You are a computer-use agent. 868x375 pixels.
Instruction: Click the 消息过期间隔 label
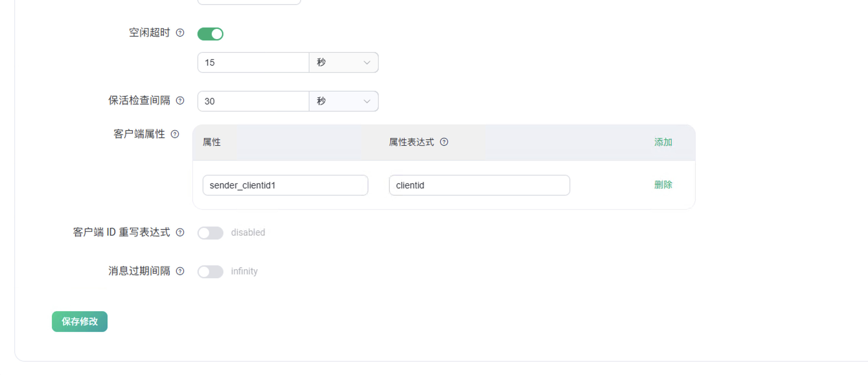[x=139, y=271]
